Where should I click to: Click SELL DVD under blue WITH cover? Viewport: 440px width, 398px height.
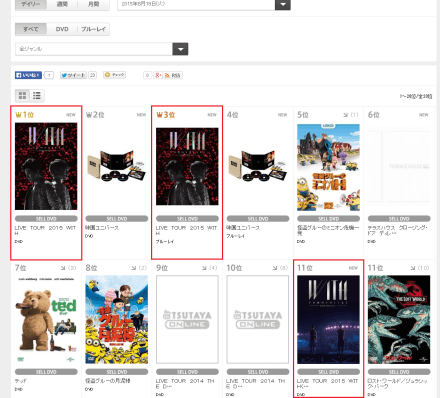(328, 372)
